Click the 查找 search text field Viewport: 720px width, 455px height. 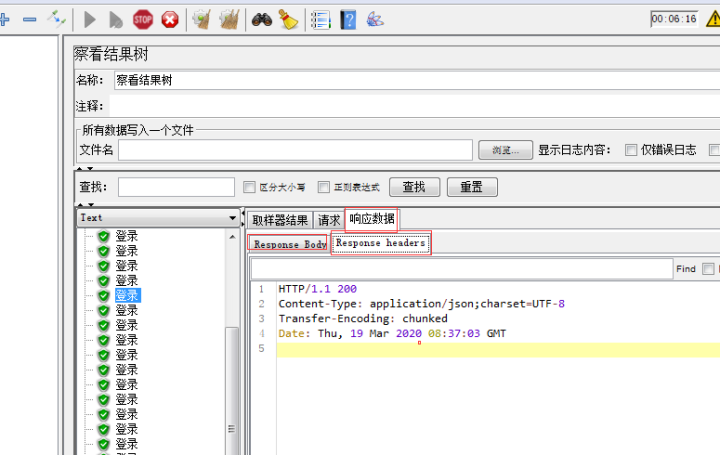tap(176, 187)
